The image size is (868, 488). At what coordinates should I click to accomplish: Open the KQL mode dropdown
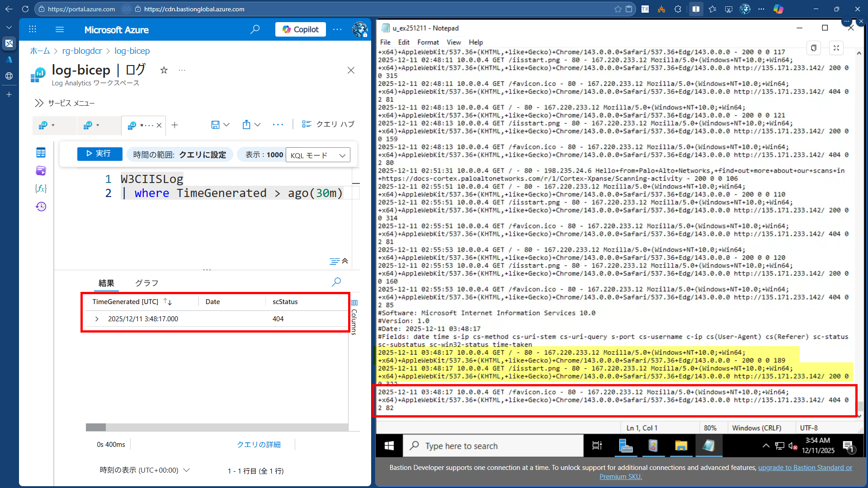point(318,155)
